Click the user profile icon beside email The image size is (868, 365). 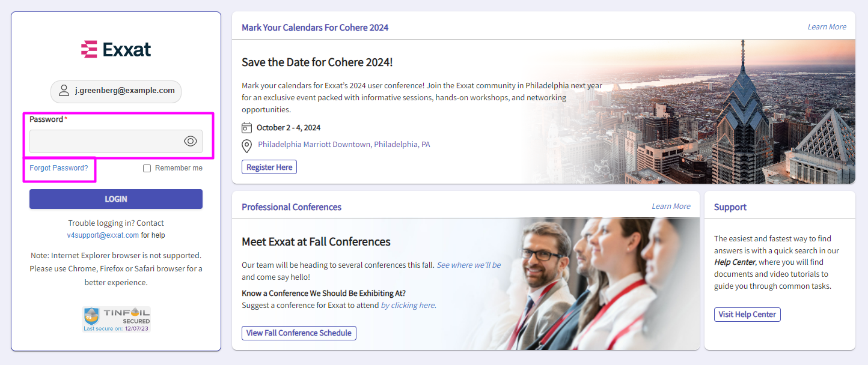64,91
